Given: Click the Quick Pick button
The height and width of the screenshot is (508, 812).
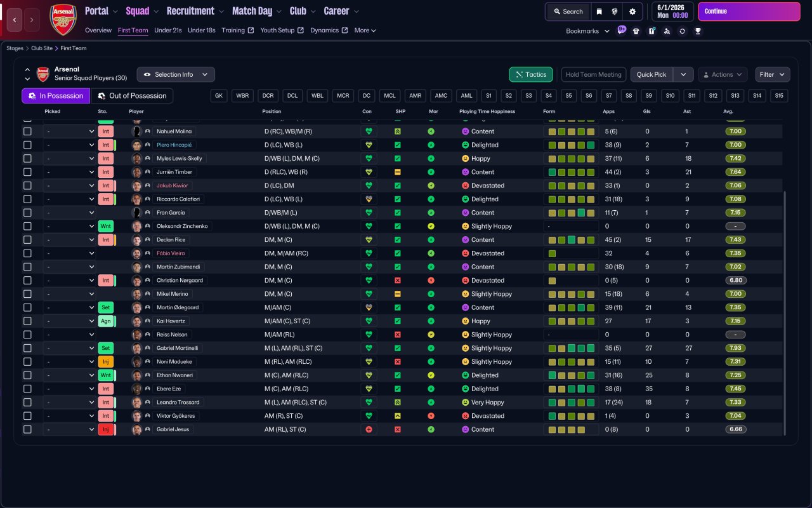Looking at the screenshot, I should pos(652,74).
